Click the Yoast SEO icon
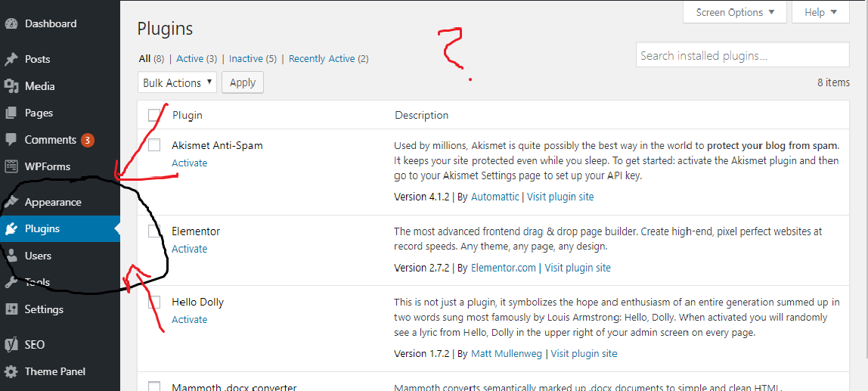Viewport: 868px width, 391px height. coord(11,344)
